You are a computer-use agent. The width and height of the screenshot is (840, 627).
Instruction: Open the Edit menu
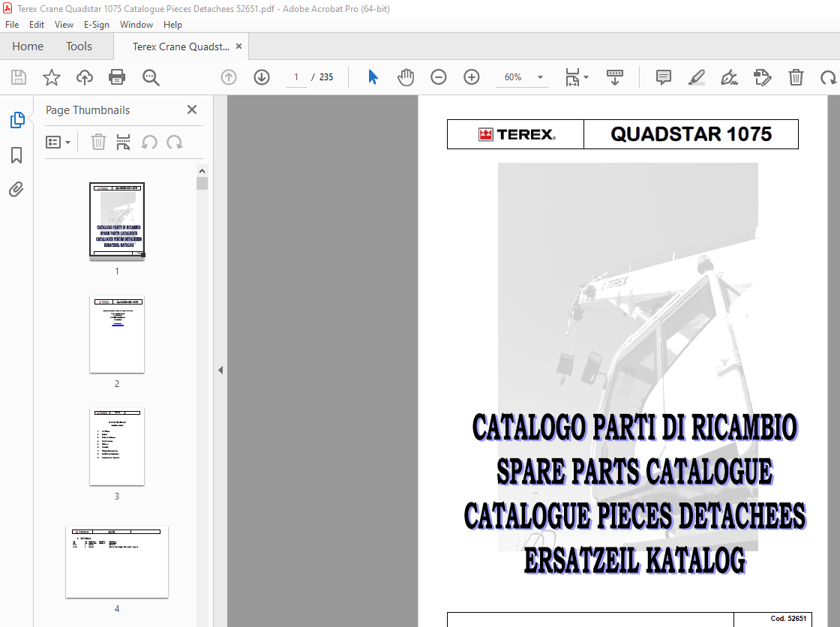click(37, 25)
